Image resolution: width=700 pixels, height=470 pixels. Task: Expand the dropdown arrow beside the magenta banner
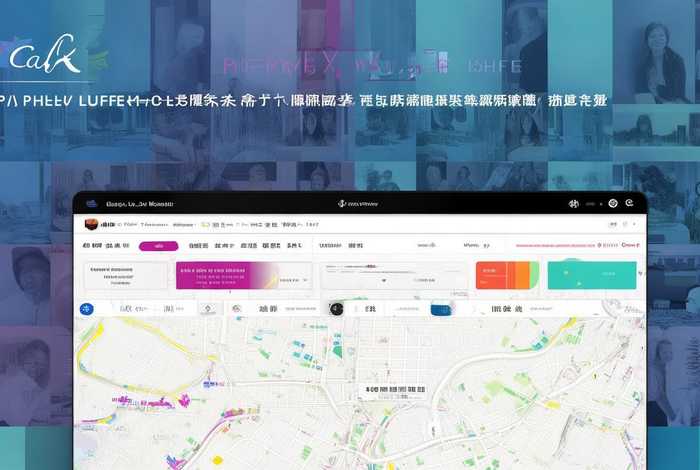305,280
